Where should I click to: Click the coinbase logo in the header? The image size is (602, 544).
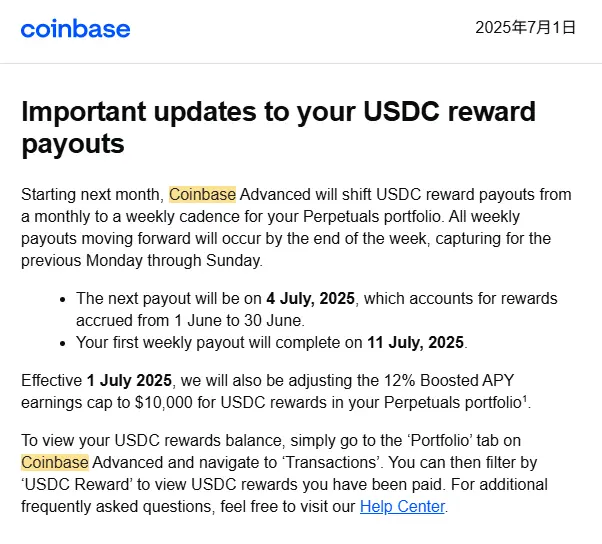tap(76, 29)
